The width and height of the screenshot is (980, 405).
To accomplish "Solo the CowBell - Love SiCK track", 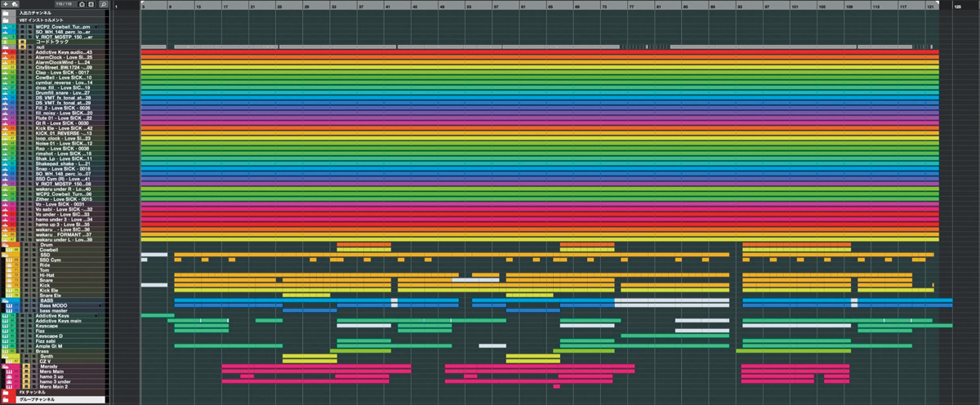I will click(30, 78).
